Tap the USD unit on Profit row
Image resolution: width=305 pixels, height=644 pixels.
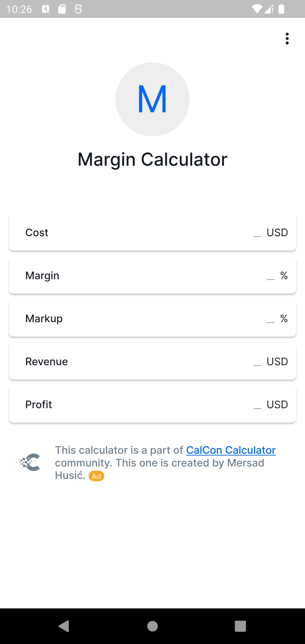tap(277, 404)
